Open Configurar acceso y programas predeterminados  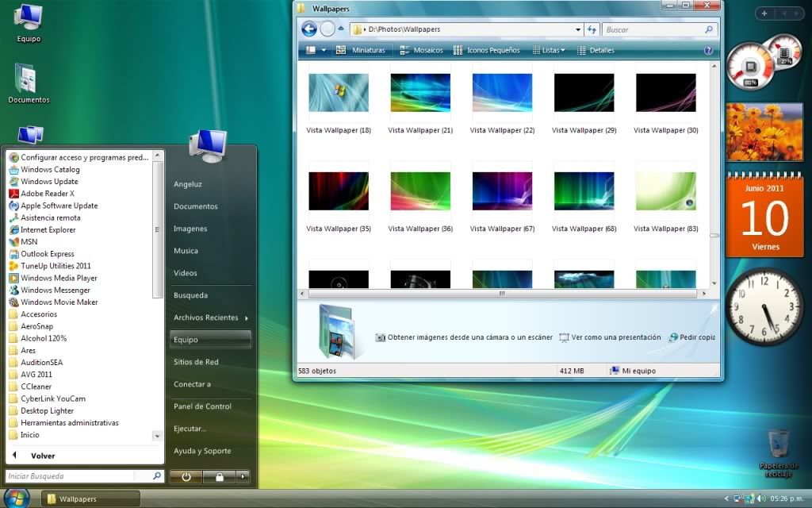(79, 157)
